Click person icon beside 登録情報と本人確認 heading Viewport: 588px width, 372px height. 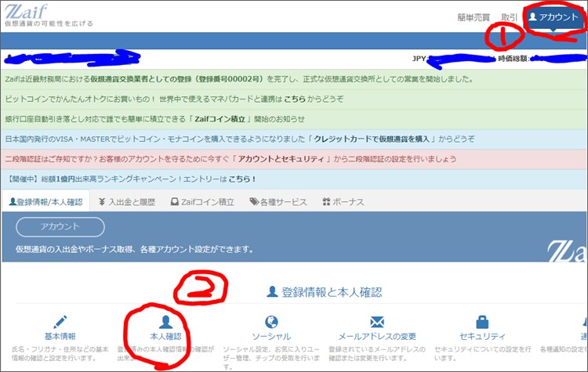point(272,292)
